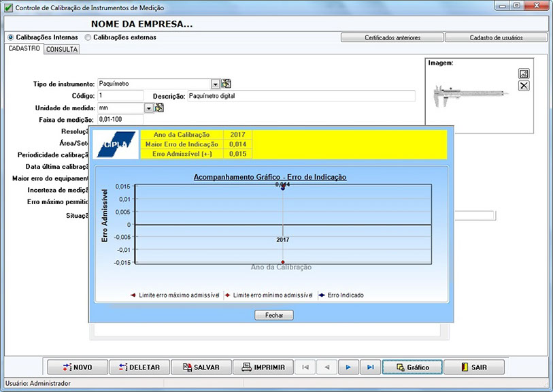Open Certificados anteriores
This screenshot has height=392, width=553.
[392, 37]
